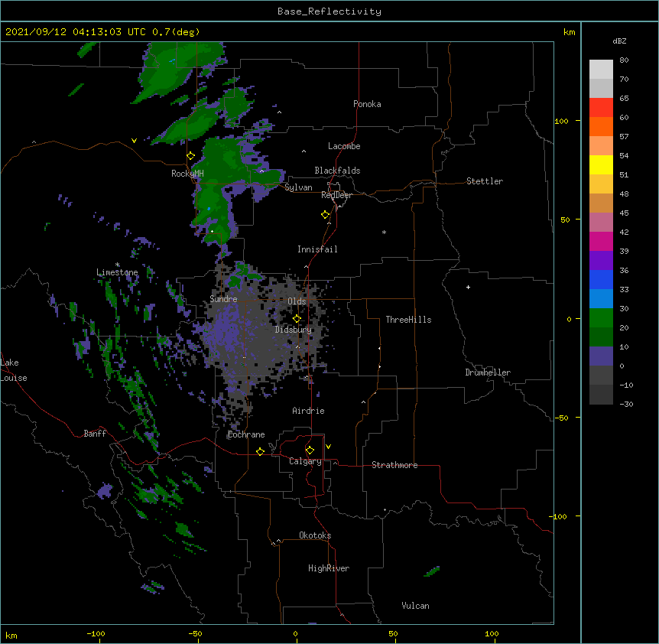Click the ThreeHills city label
Viewport: 659px width, 644px height.
408,320
